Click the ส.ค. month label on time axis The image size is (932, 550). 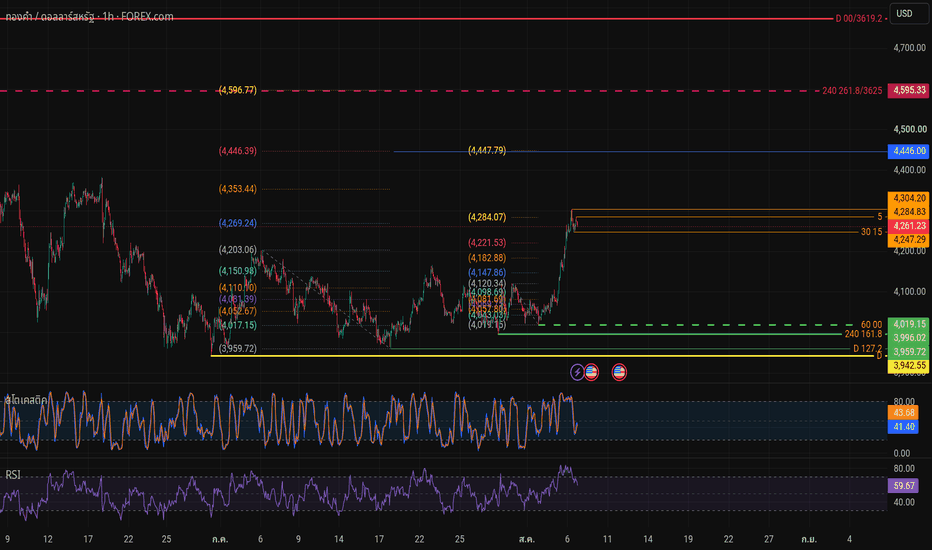coord(527,539)
